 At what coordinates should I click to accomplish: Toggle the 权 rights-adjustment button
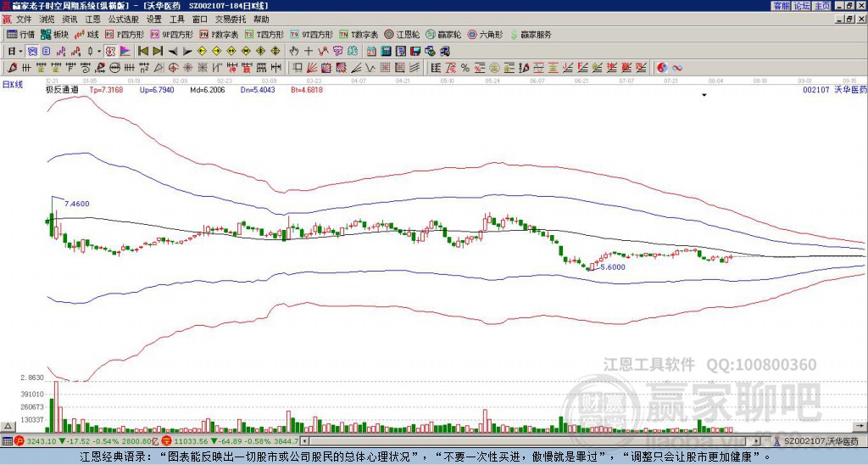[110, 52]
